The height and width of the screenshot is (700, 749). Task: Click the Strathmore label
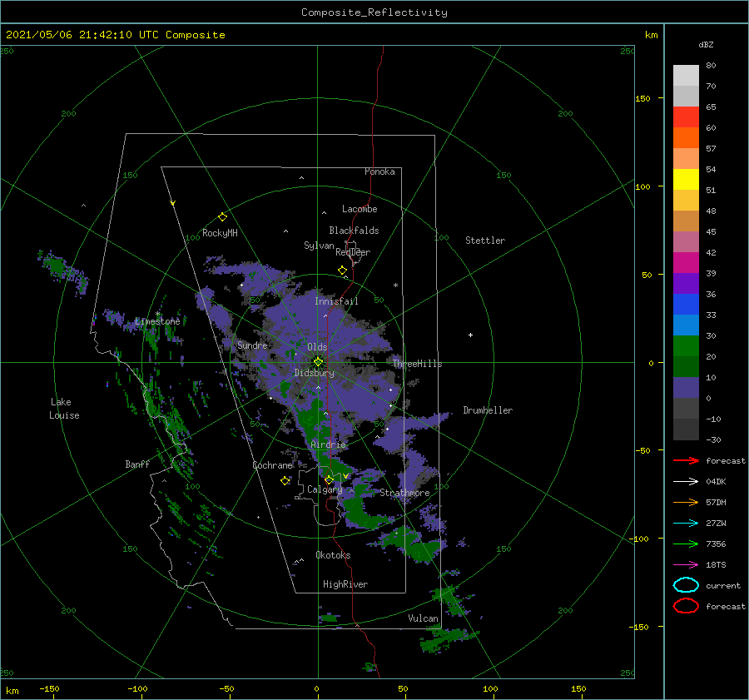click(x=404, y=493)
